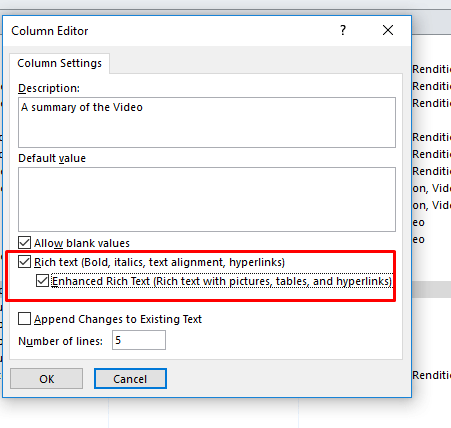
Task: Uncheck Allow blank values
Action: (24, 243)
